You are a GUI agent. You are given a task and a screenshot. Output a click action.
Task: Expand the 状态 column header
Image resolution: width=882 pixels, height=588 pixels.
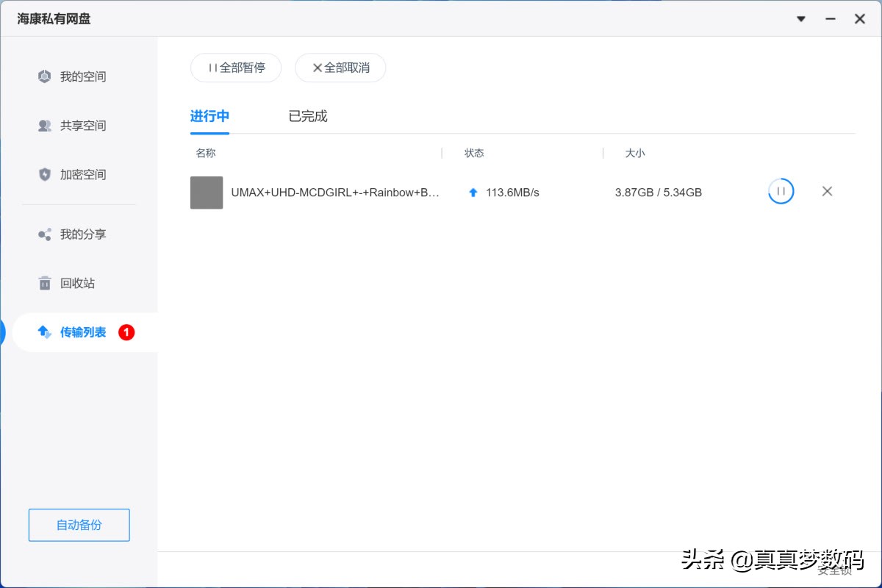474,153
